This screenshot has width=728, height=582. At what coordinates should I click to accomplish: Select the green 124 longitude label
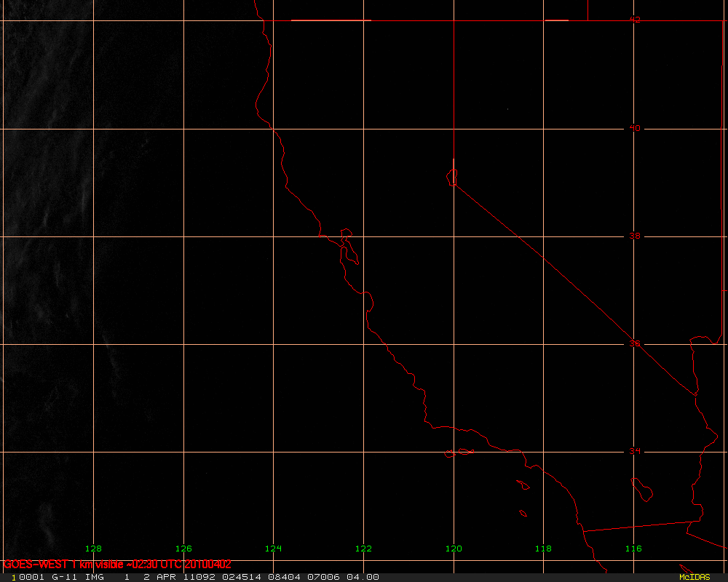click(273, 549)
